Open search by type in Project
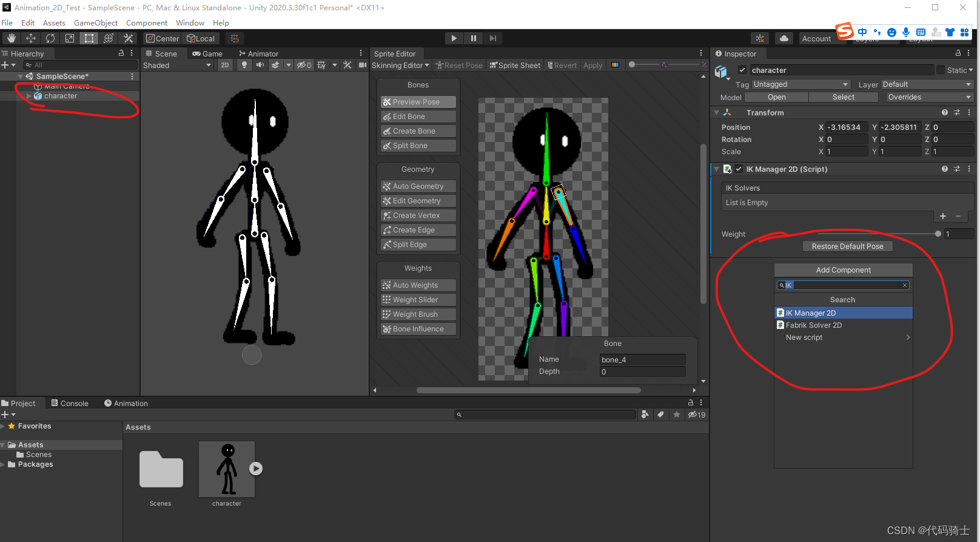 point(645,415)
